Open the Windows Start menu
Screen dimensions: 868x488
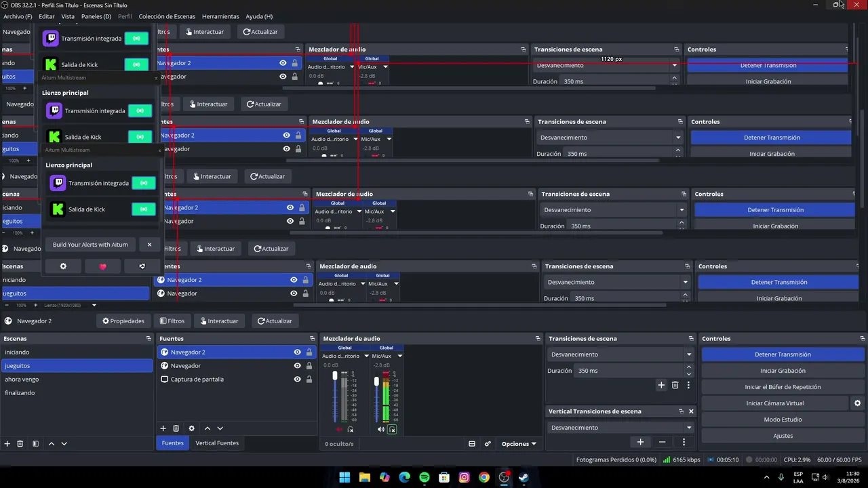(x=344, y=477)
